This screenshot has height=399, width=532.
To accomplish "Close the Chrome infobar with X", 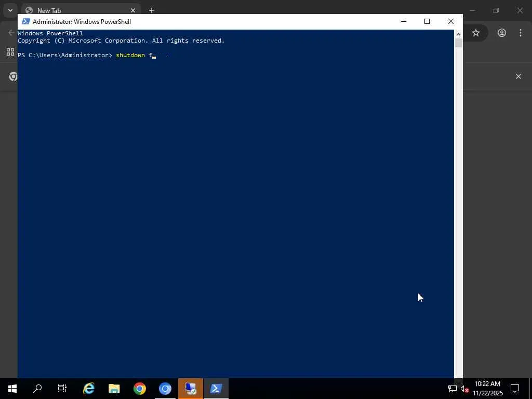I will click(x=518, y=76).
